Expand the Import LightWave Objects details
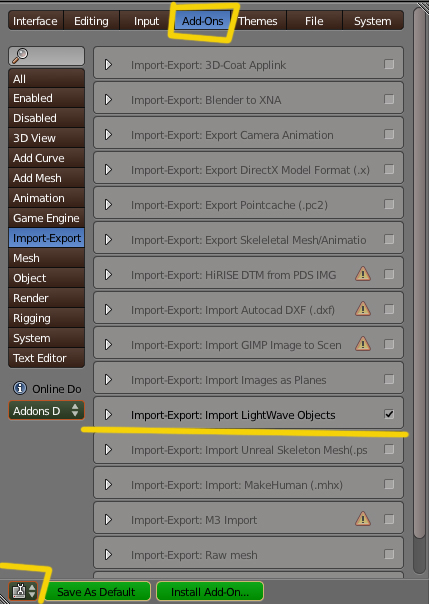This screenshot has width=429, height=604. click(x=108, y=415)
